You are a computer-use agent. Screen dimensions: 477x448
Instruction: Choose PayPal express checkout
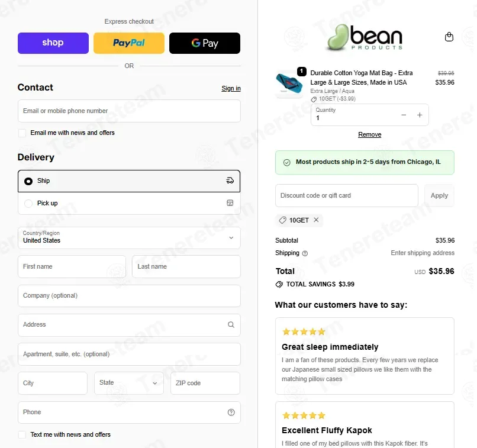(x=129, y=43)
